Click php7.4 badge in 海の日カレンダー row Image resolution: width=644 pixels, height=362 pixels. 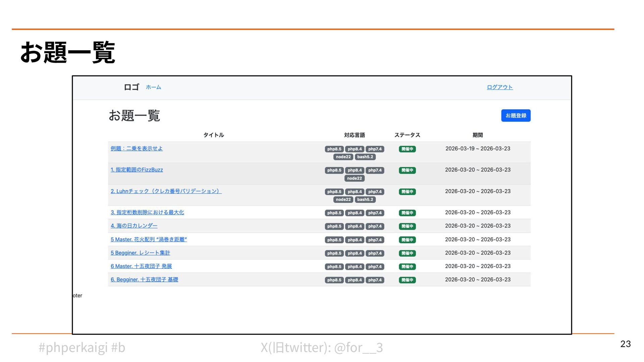375,227
